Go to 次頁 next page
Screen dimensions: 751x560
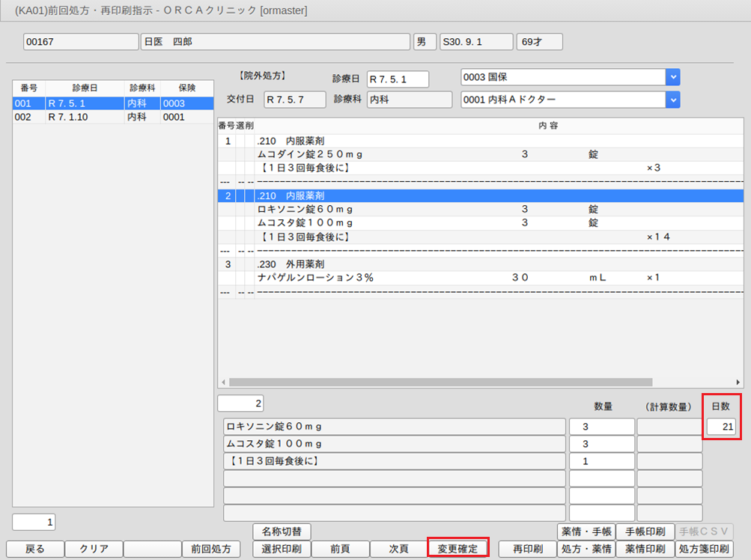398,549
